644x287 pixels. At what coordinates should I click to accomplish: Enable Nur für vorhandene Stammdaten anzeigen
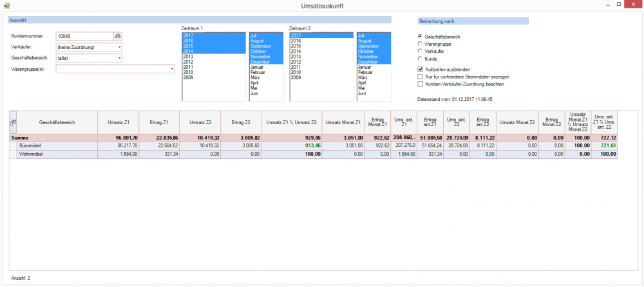point(421,77)
